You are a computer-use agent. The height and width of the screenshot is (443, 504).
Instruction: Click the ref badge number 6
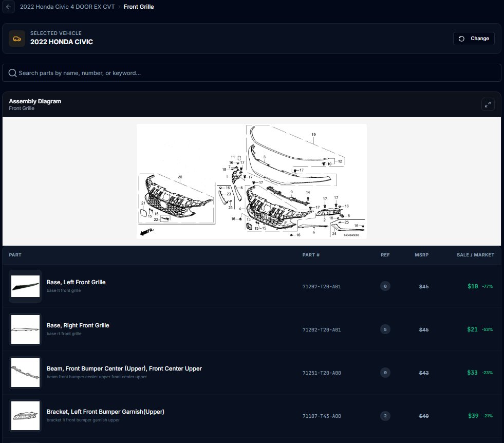(x=385, y=286)
